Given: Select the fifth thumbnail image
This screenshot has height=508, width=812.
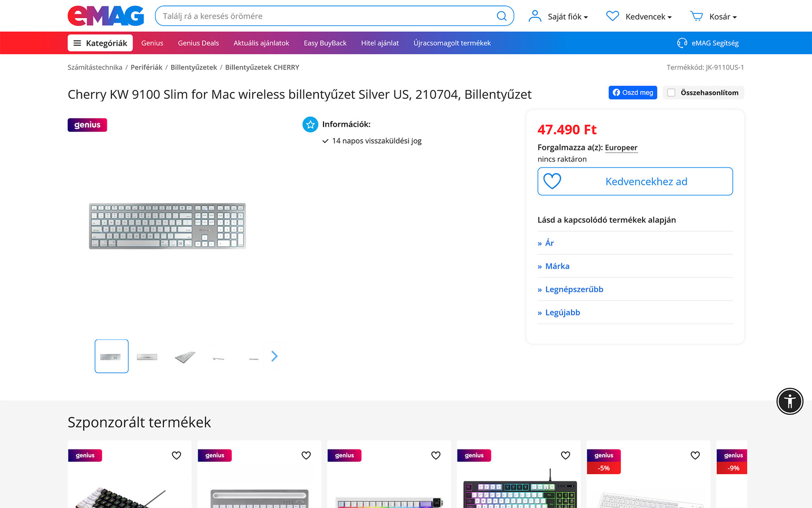Looking at the screenshot, I should pyautogui.click(x=254, y=358).
